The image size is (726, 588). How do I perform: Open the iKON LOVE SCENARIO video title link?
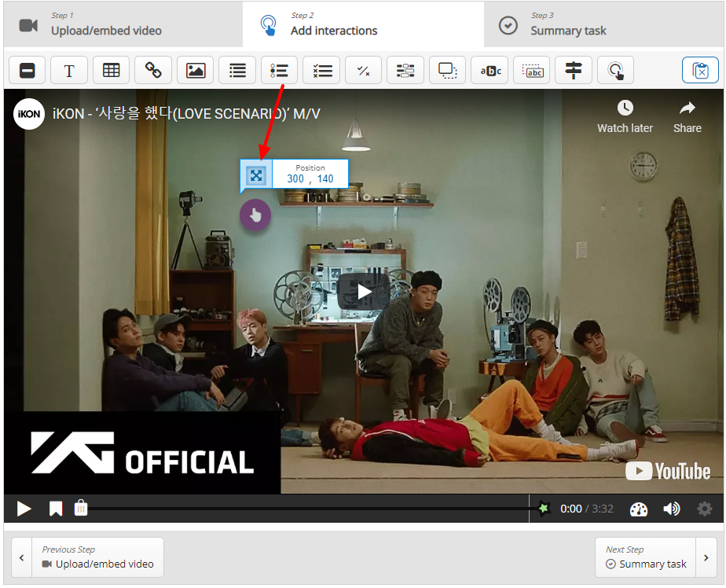(x=186, y=113)
